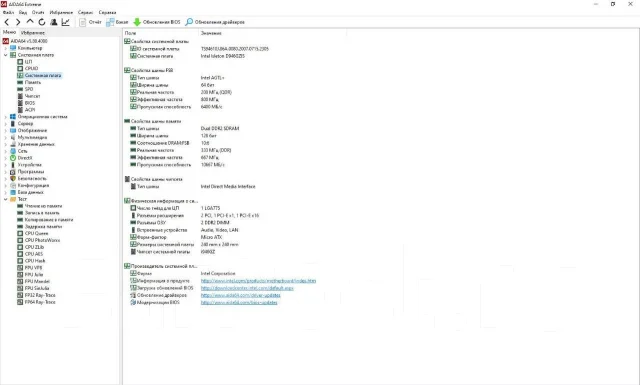Image resolution: width=640 pixels, height=385 pixels.
Task: Open the Сервис menu
Action: pyautogui.click(x=85, y=12)
